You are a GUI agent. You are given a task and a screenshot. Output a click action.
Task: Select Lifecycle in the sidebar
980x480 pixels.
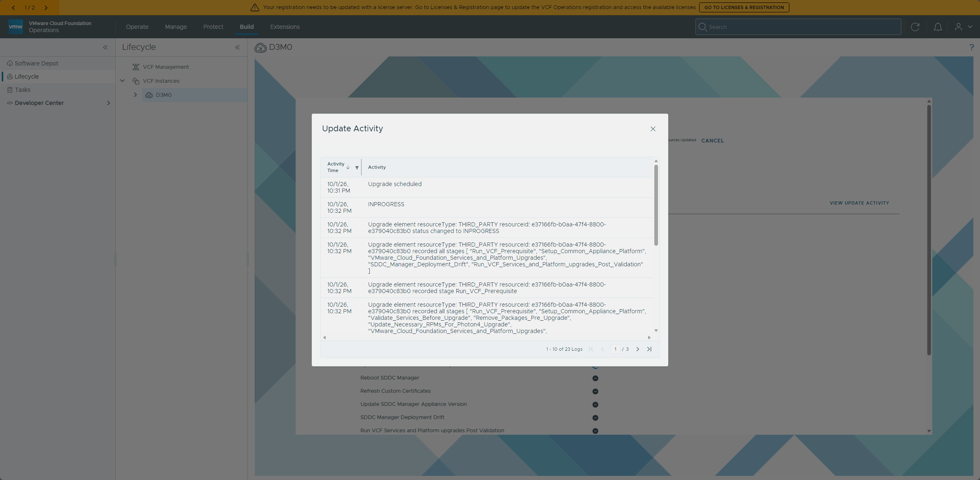[26, 77]
